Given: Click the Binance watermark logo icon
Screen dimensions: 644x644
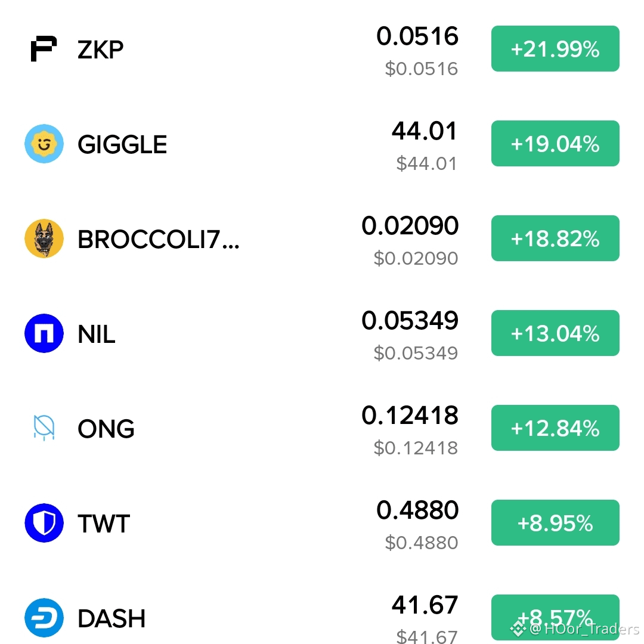Looking at the screenshot, I should pos(518,629).
